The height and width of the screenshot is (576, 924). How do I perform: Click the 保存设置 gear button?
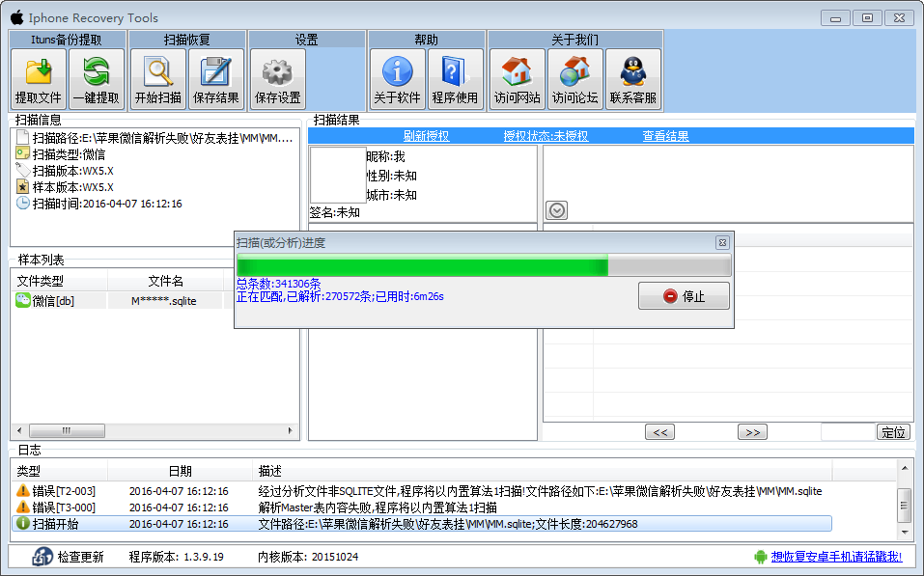(277, 79)
